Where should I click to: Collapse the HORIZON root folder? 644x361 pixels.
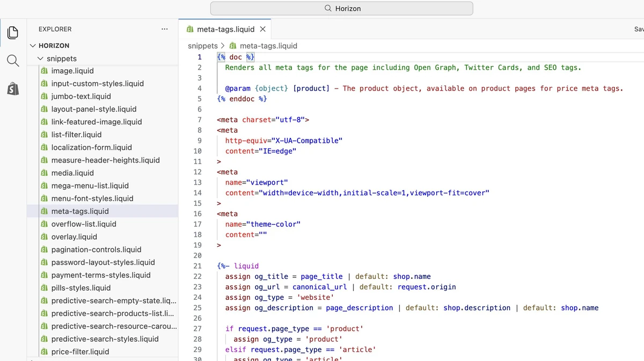pos(54,46)
